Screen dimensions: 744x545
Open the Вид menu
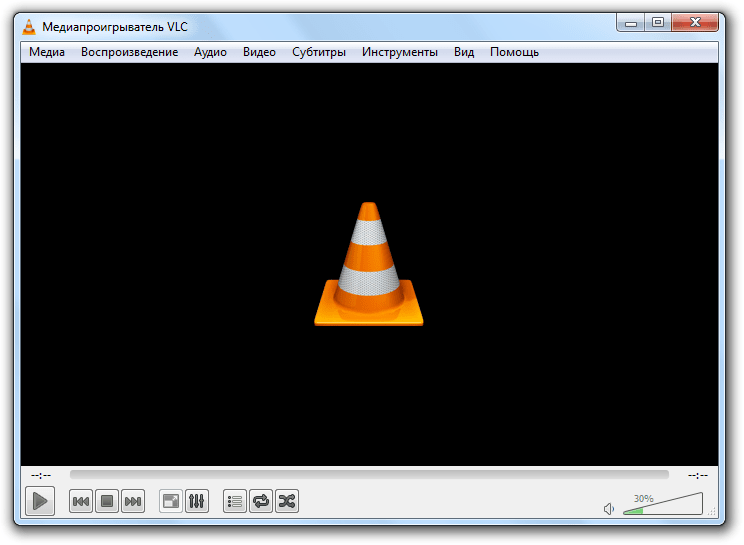point(464,52)
